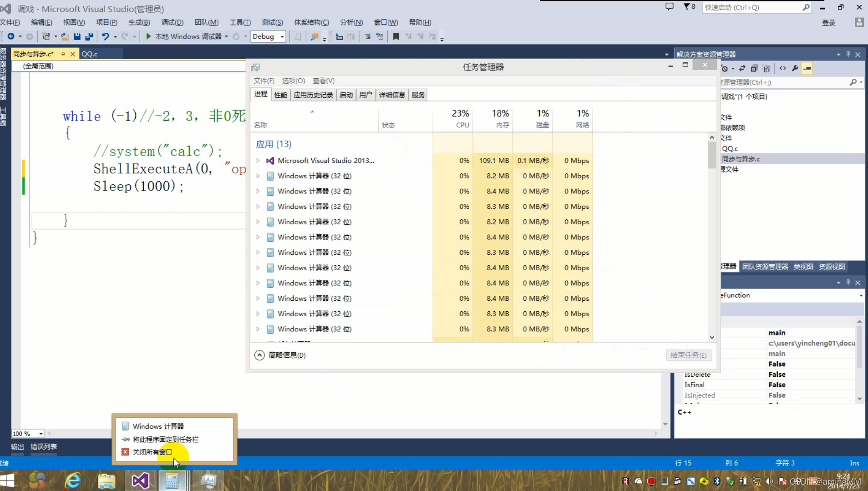Click the View Code icon in Solution Explorer

(x=782, y=68)
